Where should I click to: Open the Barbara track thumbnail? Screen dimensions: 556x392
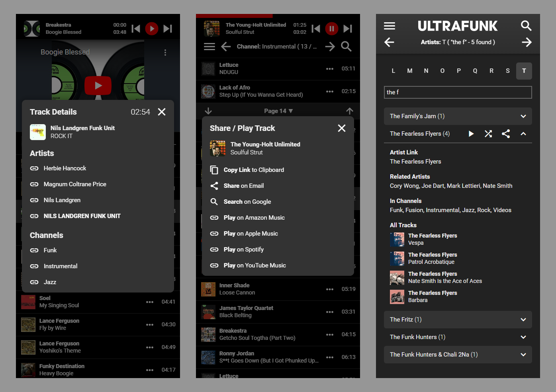(397, 297)
